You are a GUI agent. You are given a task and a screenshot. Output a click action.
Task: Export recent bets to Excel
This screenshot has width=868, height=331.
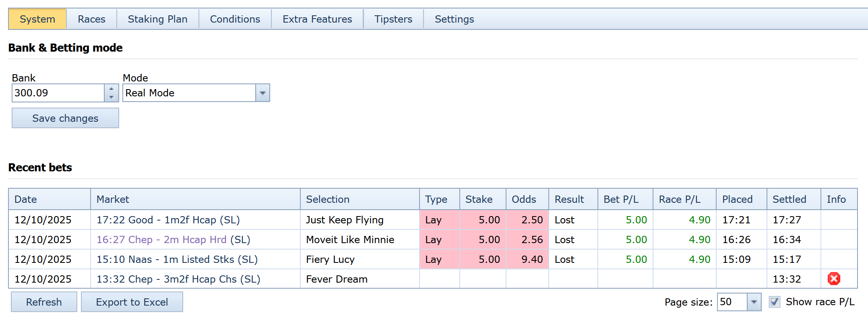coord(132,302)
